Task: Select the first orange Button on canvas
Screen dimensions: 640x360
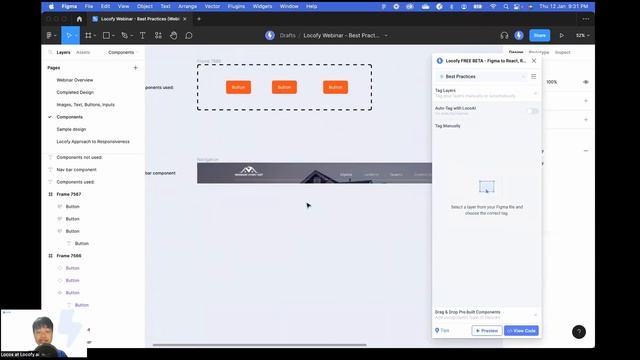Action: tap(238, 87)
